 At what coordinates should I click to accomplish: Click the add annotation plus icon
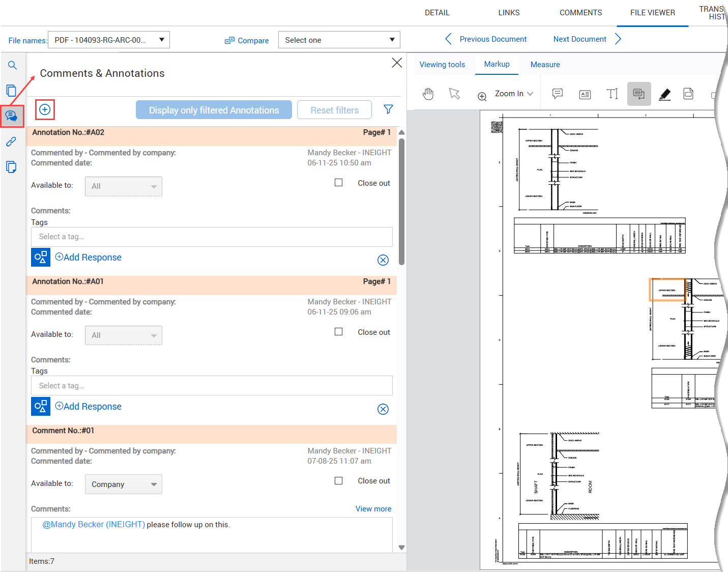pyautogui.click(x=45, y=109)
